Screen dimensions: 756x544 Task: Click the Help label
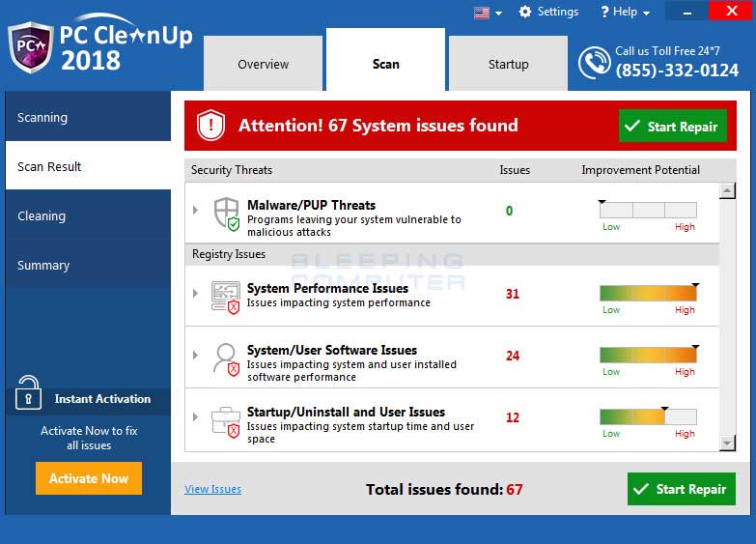[626, 12]
